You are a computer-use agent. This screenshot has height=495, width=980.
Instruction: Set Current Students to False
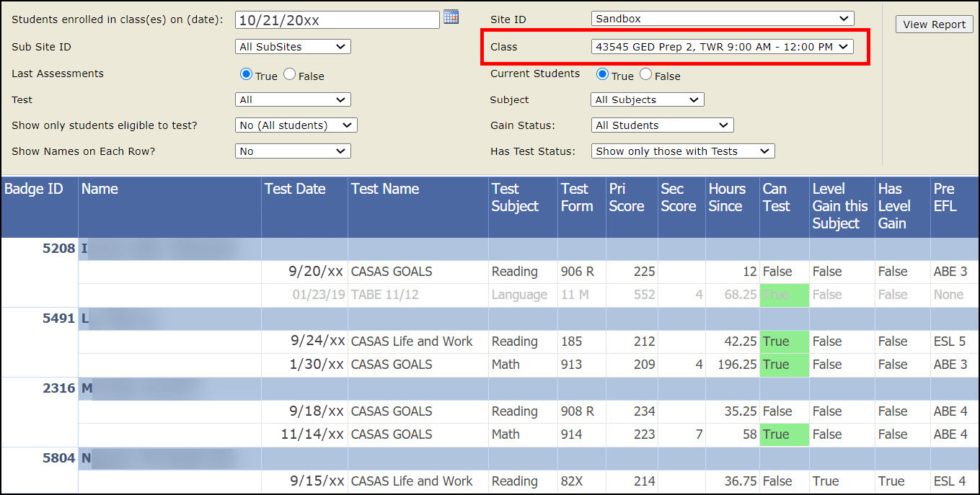646,74
